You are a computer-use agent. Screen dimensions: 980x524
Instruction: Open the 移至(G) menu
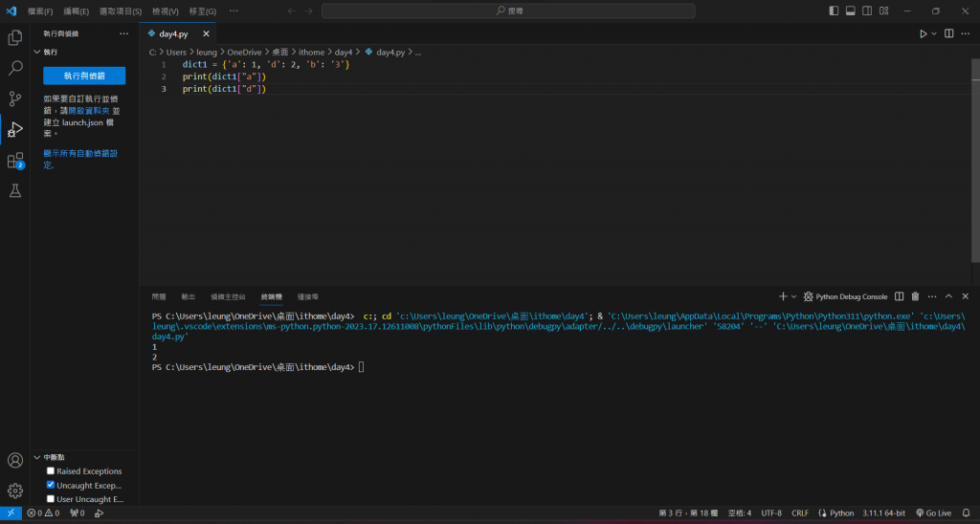203,11
